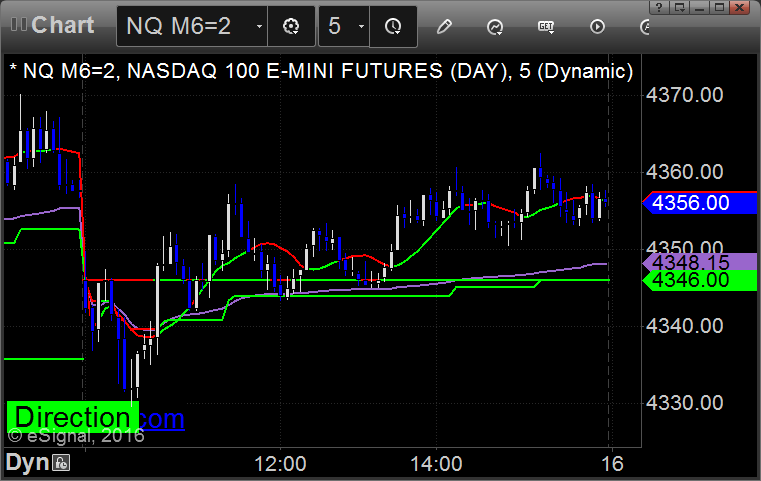761x481 pixels.
Task: Click the GET toolbar icon
Action: click(546, 26)
